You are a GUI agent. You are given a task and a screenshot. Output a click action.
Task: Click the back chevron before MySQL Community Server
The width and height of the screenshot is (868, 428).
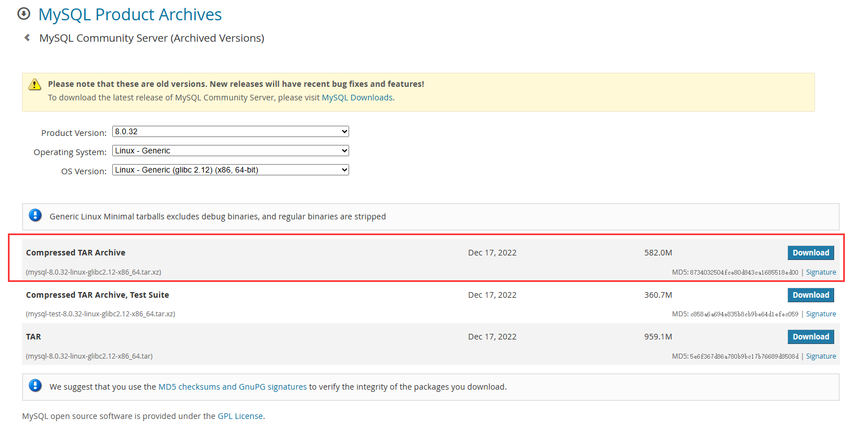tap(27, 38)
